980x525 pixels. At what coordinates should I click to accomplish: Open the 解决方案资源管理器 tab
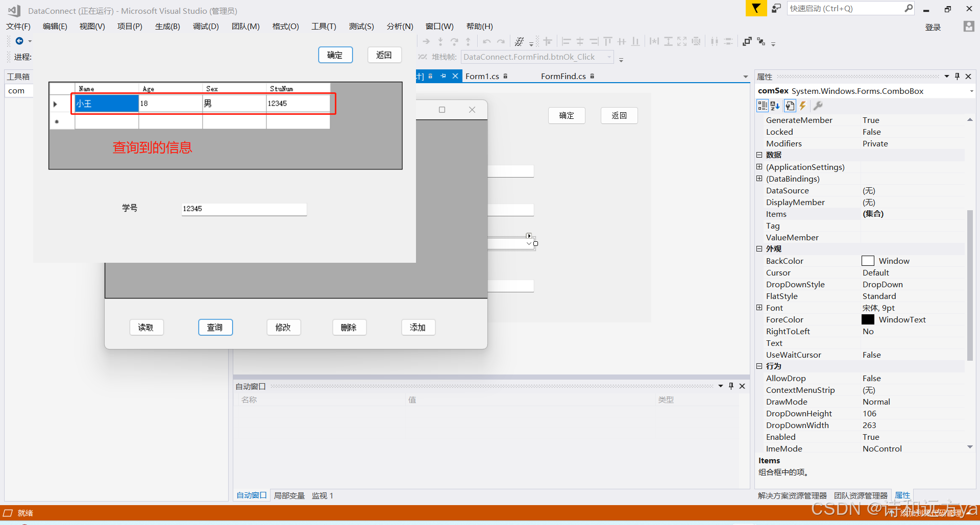792,495
